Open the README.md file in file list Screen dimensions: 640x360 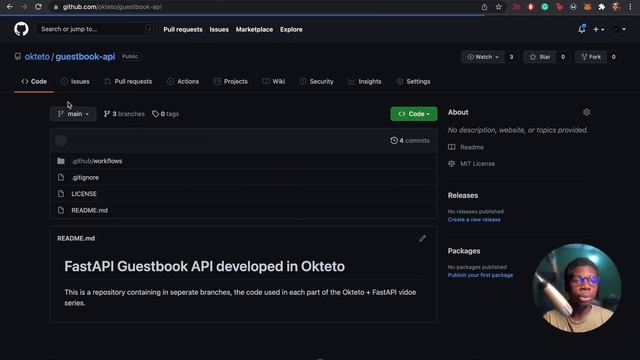[x=89, y=210]
